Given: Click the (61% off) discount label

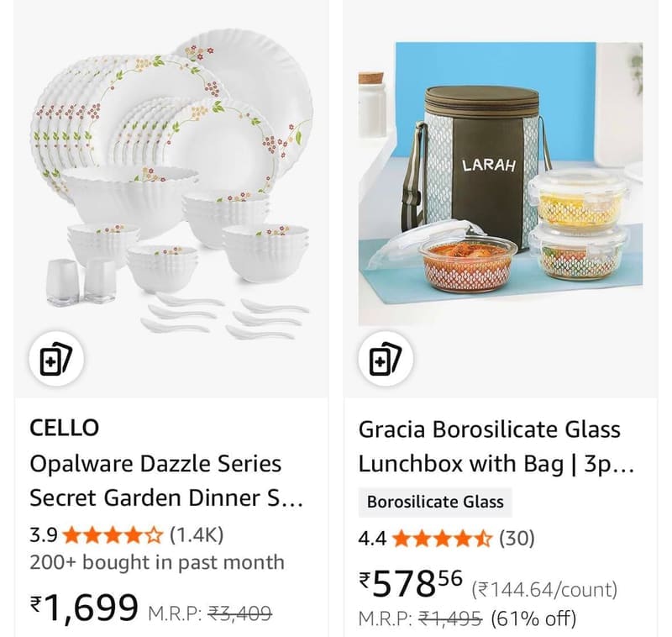Looking at the screenshot, I should pyautogui.click(x=533, y=619).
